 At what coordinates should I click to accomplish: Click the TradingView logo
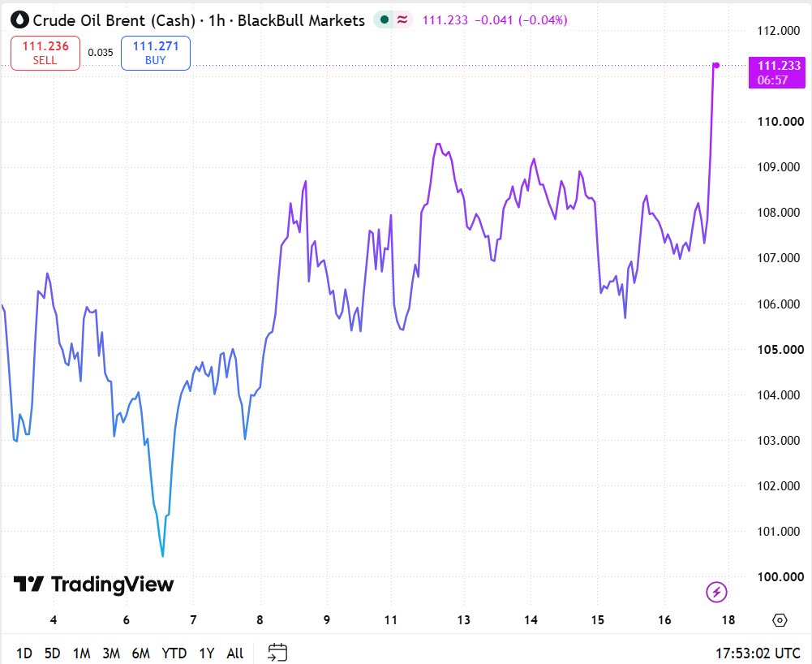tap(94, 584)
